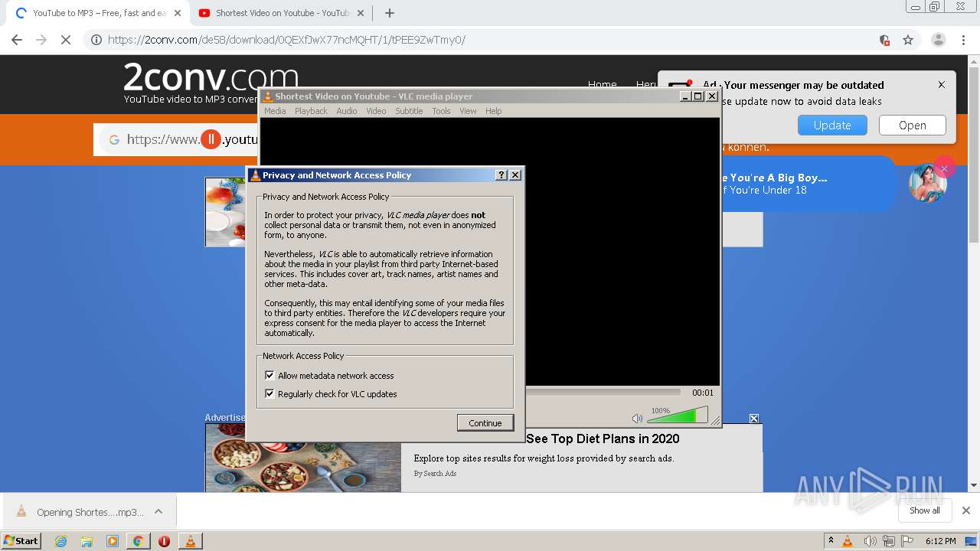980x551 pixels.
Task: Click the red pause circle icon
Action: [211, 139]
